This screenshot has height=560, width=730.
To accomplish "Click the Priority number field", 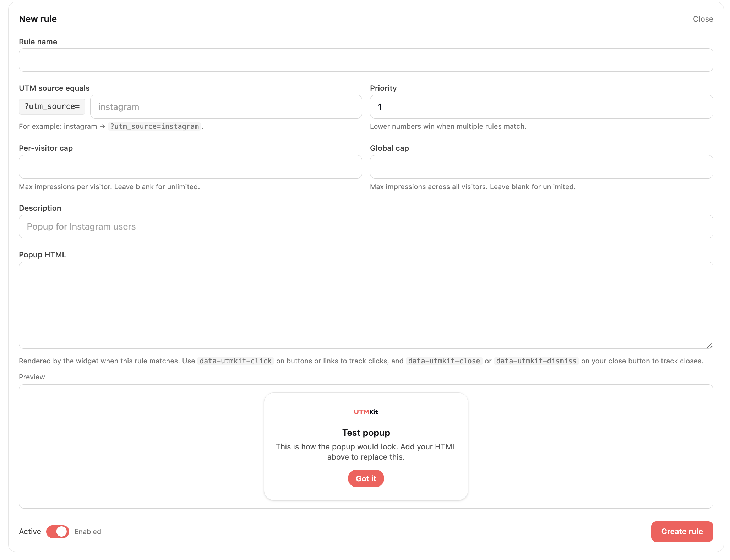I will coord(541,107).
